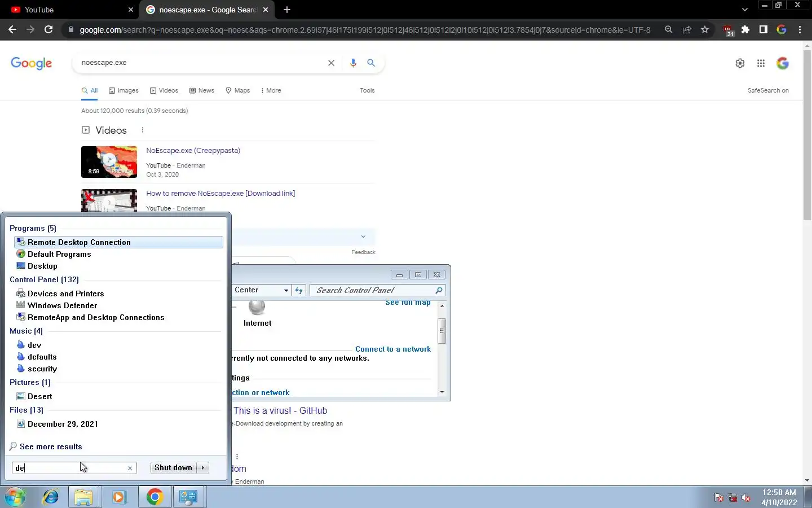The height and width of the screenshot is (508, 812).
Task: Switch to Videos results tab
Action: click(x=164, y=90)
